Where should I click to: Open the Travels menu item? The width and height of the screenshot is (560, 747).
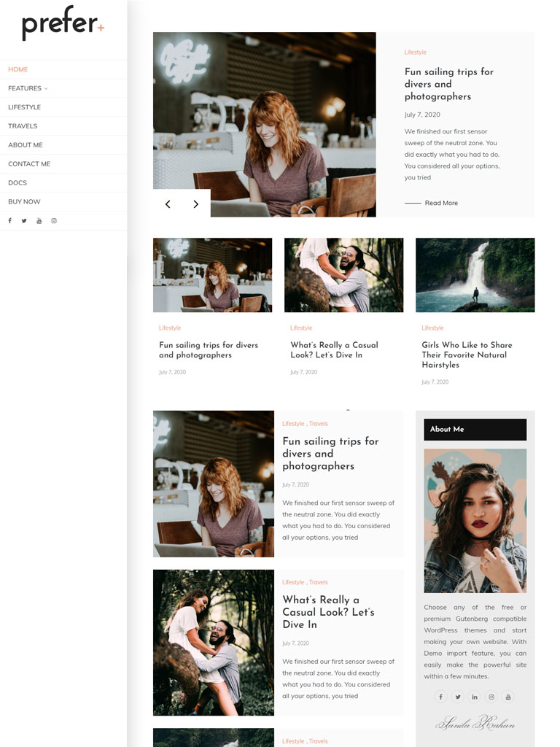pyautogui.click(x=23, y=126)
